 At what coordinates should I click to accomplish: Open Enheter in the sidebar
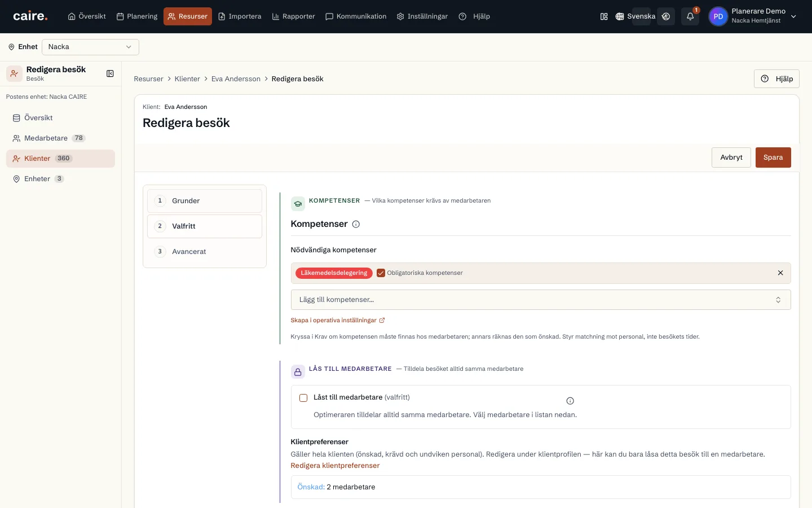pos(60,179)
